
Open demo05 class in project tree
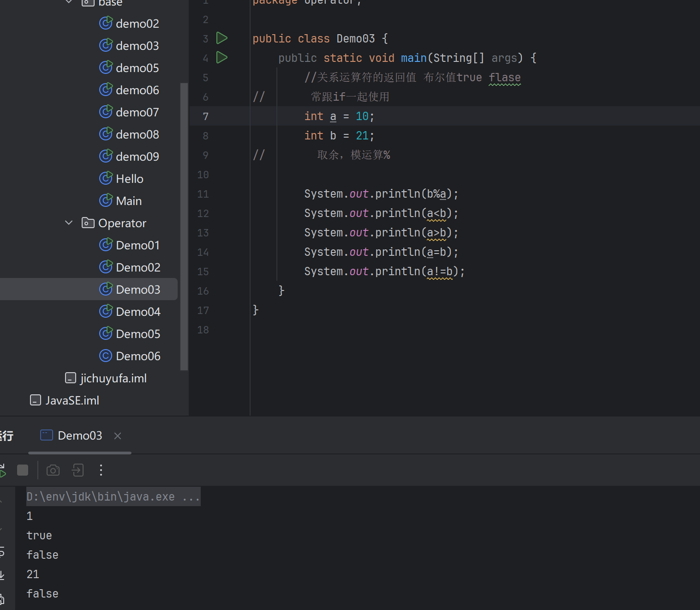(x=138, y=68)
